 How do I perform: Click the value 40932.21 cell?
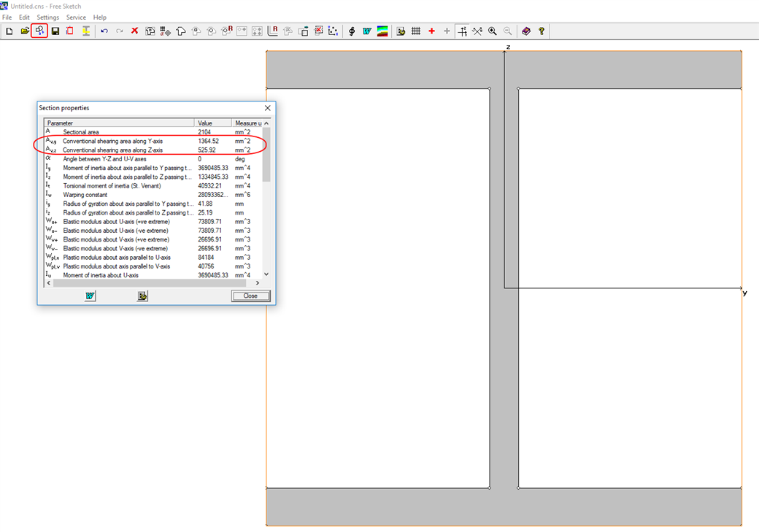(x=210, y=186)
